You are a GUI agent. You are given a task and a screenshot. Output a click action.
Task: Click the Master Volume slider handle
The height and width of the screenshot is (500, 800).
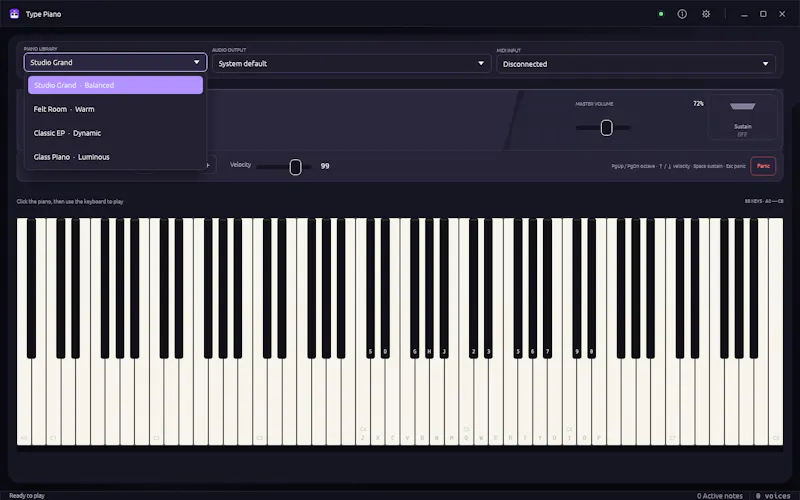click(606, 128)
